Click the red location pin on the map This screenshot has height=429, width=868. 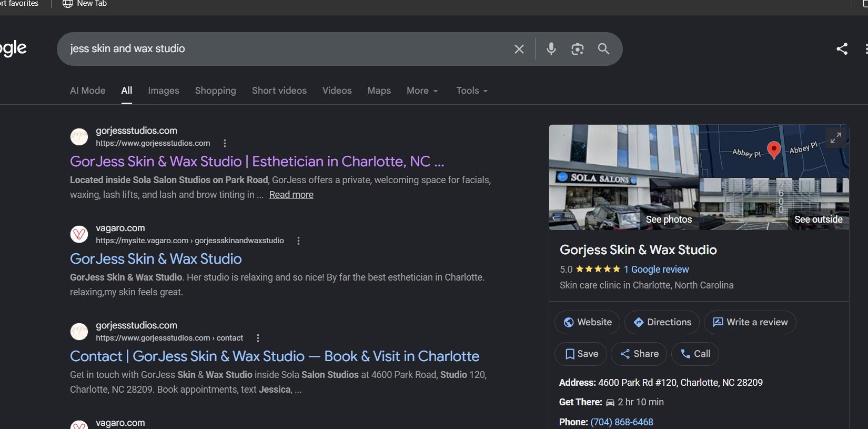(x=774, y=149)
